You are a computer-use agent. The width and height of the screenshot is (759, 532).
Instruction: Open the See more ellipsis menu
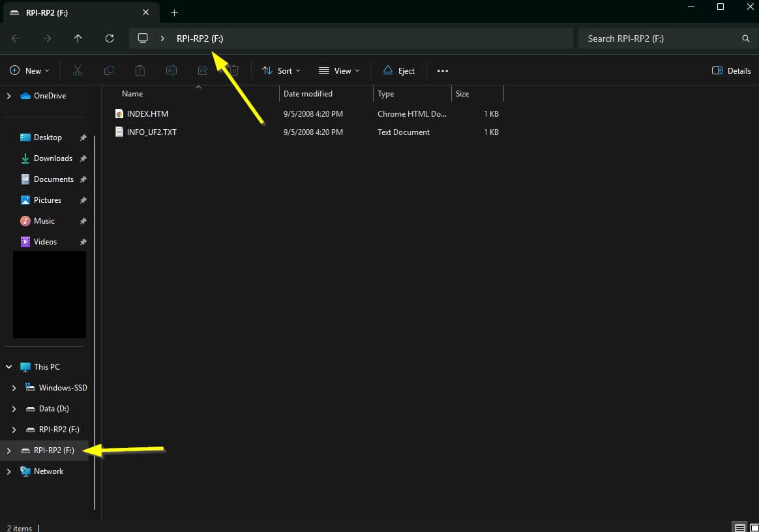pos(443,70)
